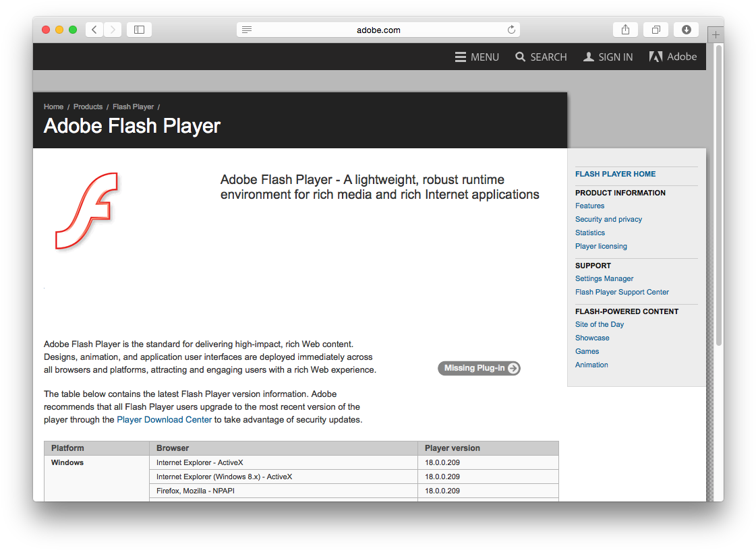Add a new tab with the plus button
The height and width of the screenshot is (550, 756).
(716, 34)
